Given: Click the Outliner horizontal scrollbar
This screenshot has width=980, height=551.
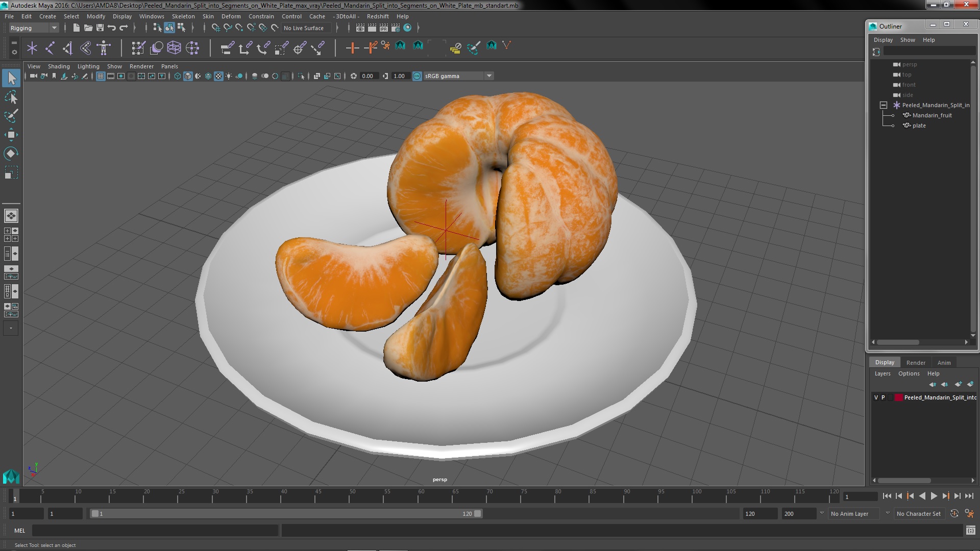Looking at the screenshot, I should [898, 342].
